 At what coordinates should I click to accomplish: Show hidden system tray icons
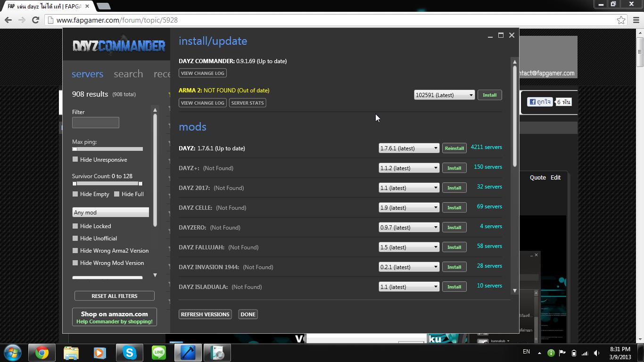[539, 353]
